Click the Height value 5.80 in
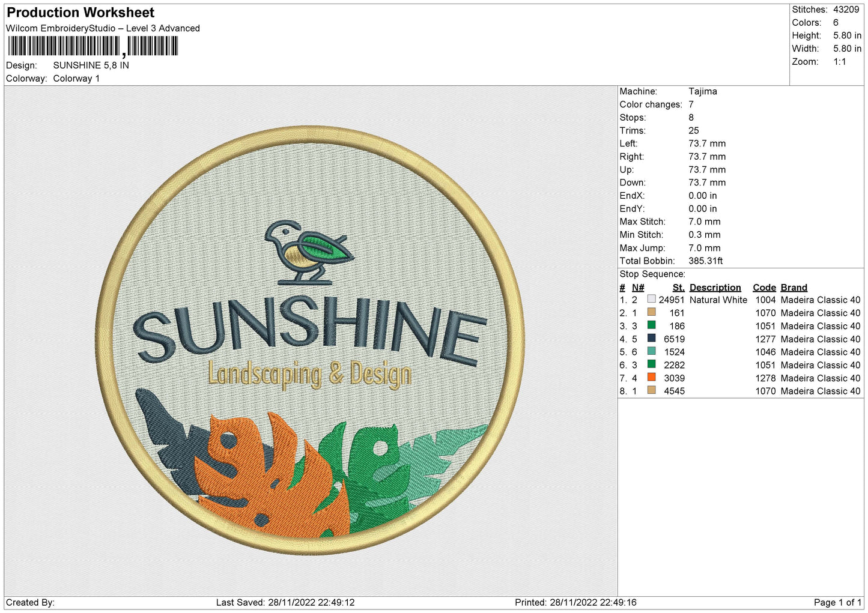This screenshot has width=868, height=613. (x=847, y=36)
